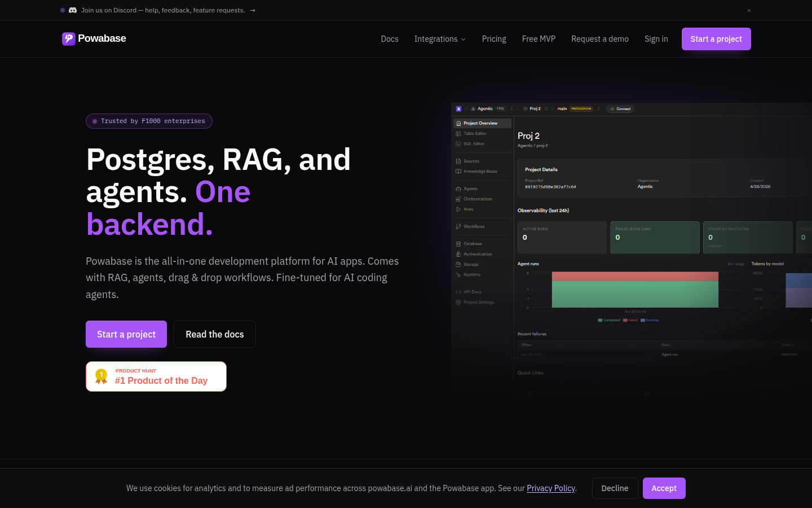The width and height of the screenshot is (812, 508).
Task: Select Request a demo in navigation
Action: point(600,39)
